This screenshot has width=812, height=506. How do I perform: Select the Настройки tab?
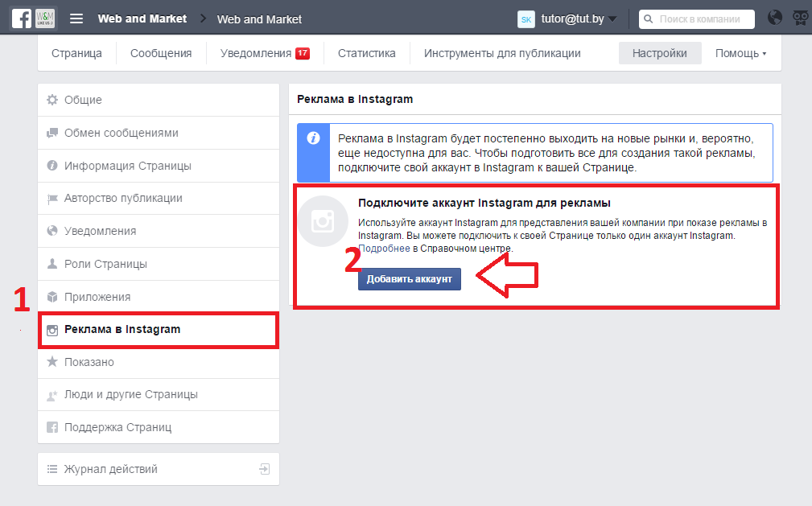click(x=660, y=53)
